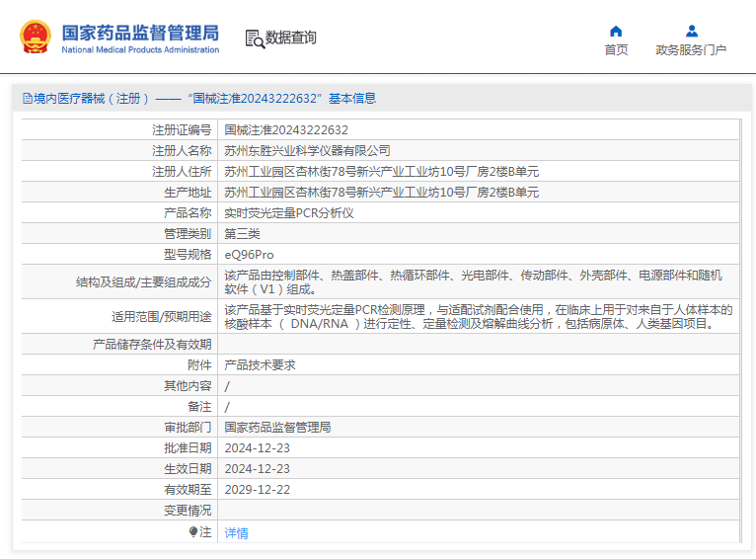Click the 政务服务门户 person icon
Image resolution: width=756 pixels, height=559 pixels.
click(692, 32)
